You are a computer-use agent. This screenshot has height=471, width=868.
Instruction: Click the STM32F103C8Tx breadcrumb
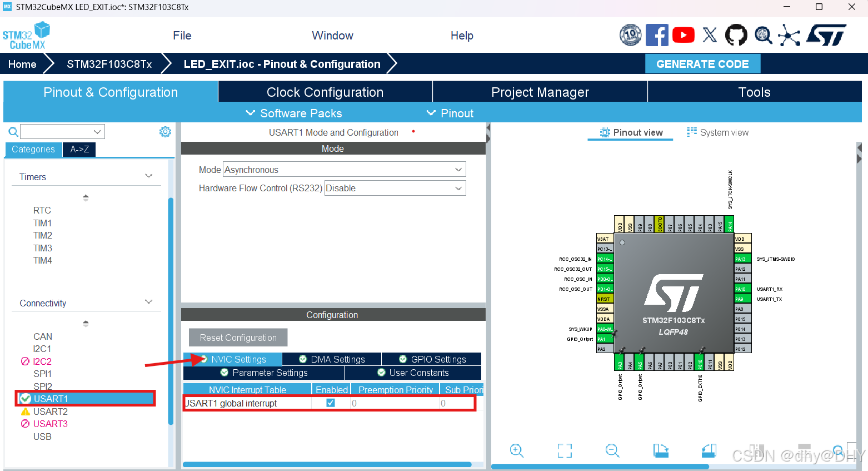[x=109, y=64]
